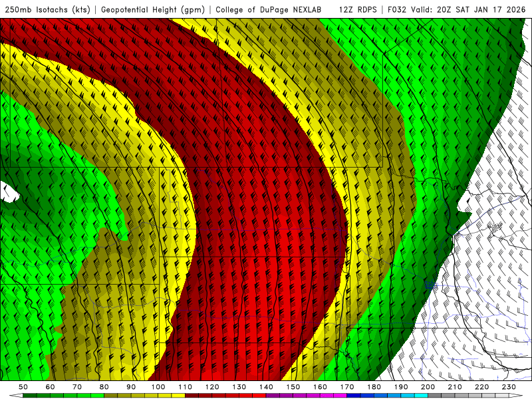Click the 100 label on the color scale
The height and width of the screenshot is (399, 532).
point(158,387)
